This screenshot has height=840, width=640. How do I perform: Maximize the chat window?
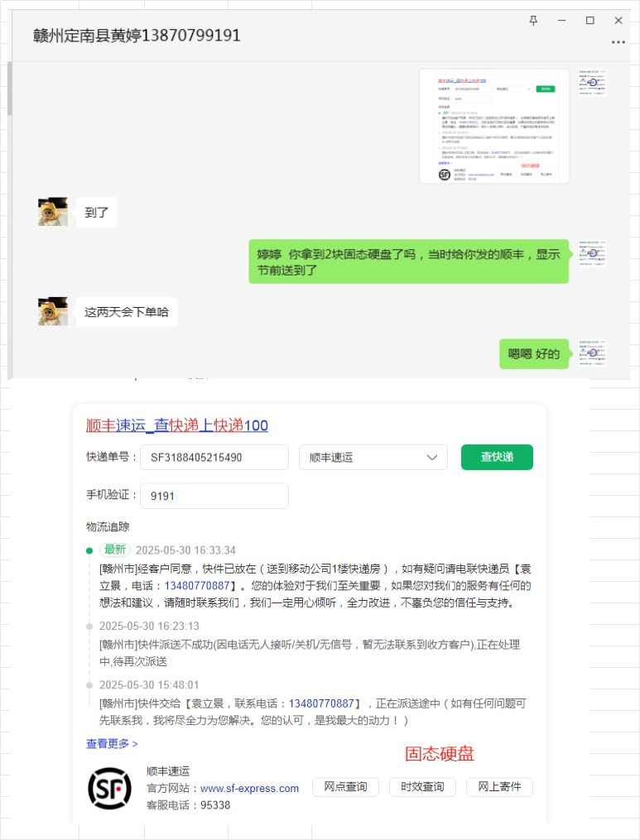point(590,21)
